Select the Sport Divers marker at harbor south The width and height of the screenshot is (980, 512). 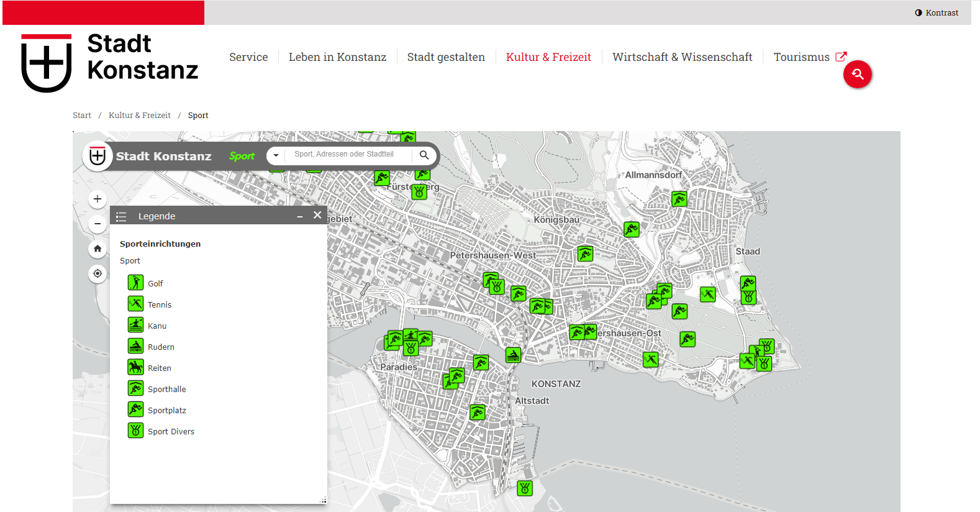pyautogui.click(x=525, y=488)
